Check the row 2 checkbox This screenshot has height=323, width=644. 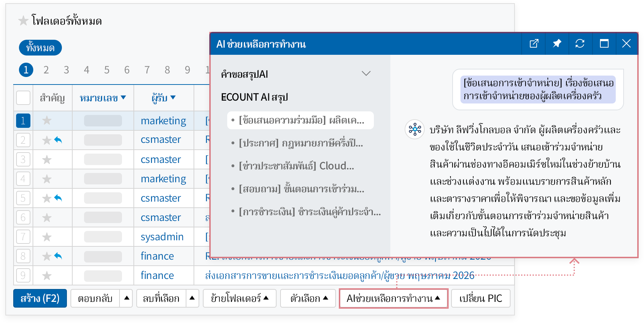click(23, 140)
